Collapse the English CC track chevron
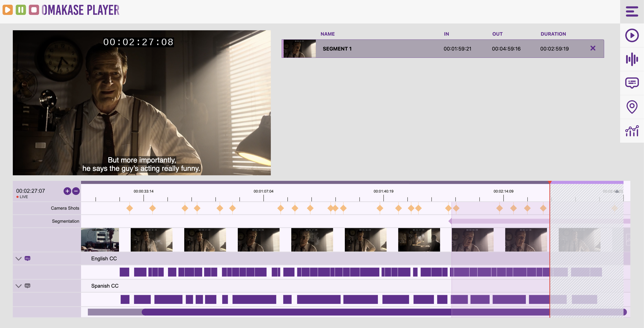This screenshot has height=328, width=644. 19,258
